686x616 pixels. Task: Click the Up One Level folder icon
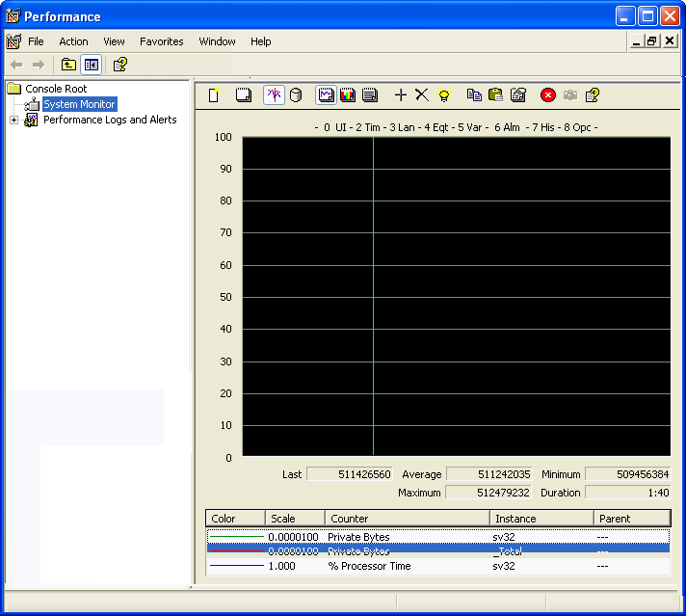click(x=68, y=65)
